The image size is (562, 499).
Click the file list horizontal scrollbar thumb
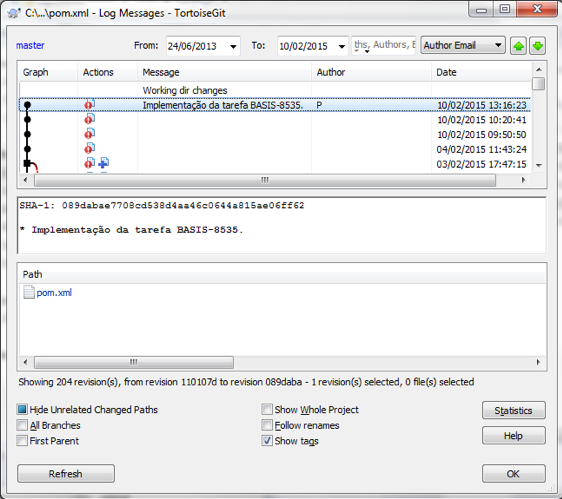(x=134, y=362)
